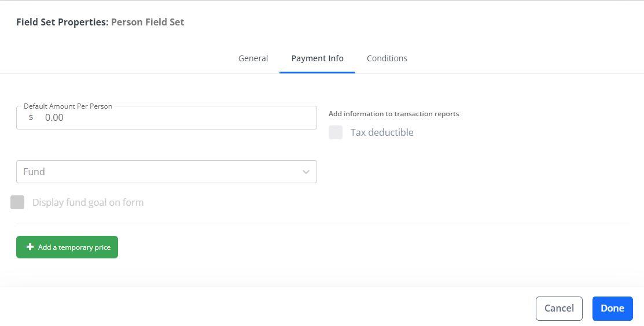Screen dimensions: 644x326
Task: Select the Payment Info tab
Action: pos(318,58)
